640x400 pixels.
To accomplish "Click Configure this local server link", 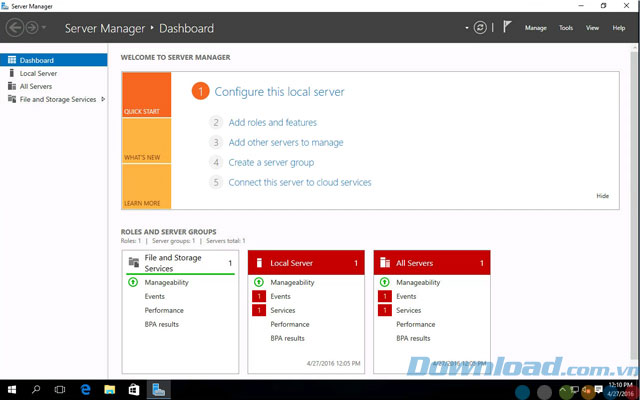I will (x=279, y=92).
